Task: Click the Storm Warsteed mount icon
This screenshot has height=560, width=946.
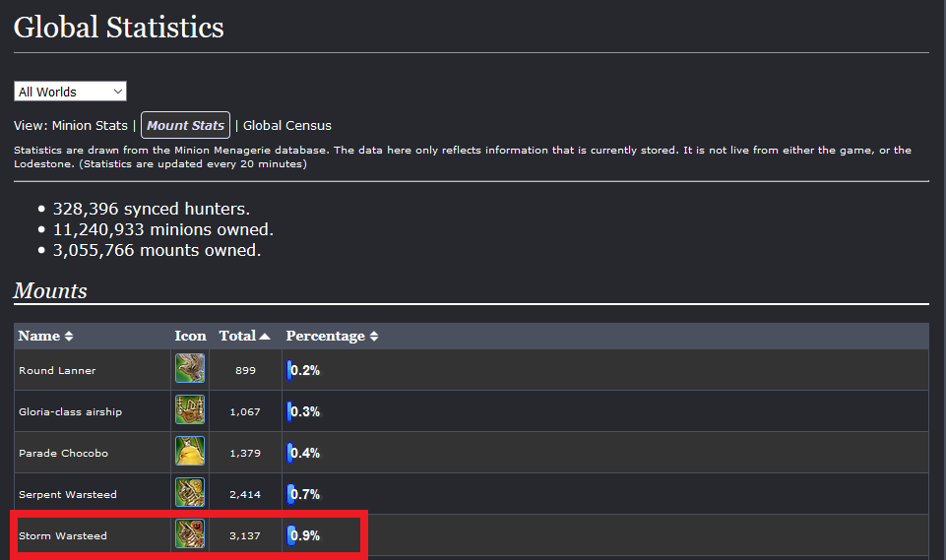Action: click(190, 534)
